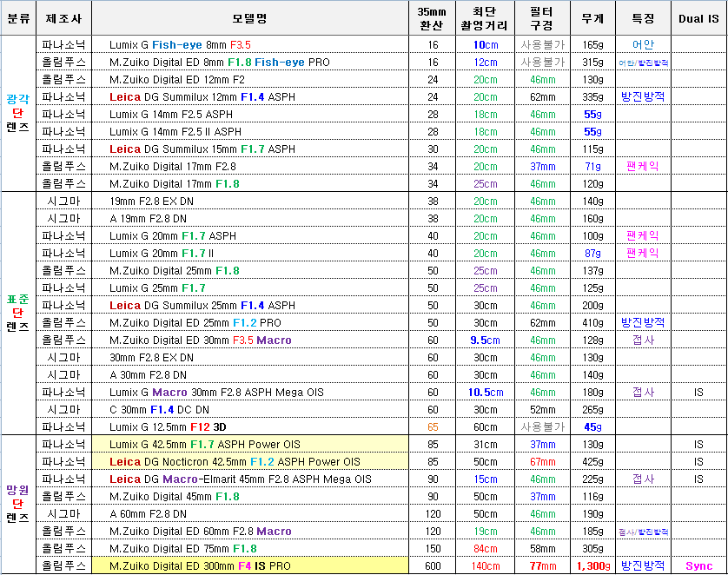
Task: Select Lumix G 12.5mm F12 3D cell
Action: (x=250, y=427)
